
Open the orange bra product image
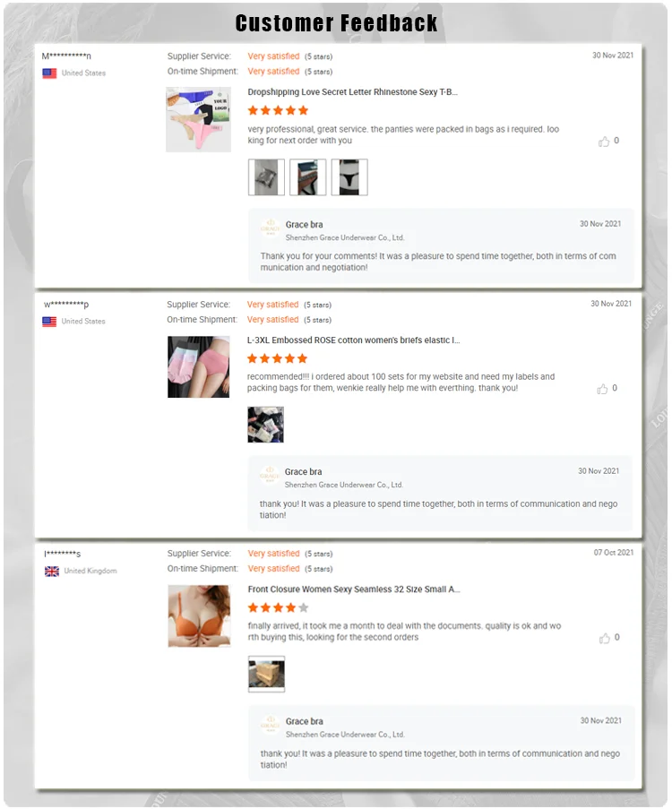(x=199, y=615)
